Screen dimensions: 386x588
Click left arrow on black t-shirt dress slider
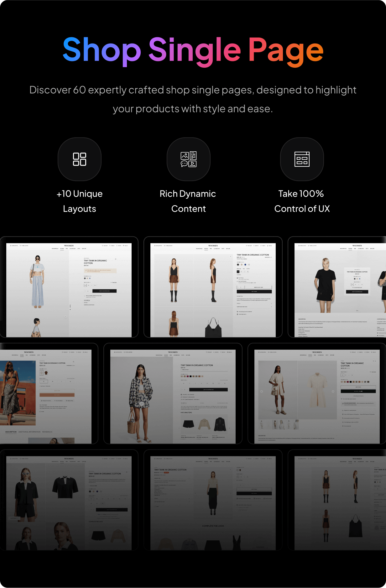tap(298, 282)
